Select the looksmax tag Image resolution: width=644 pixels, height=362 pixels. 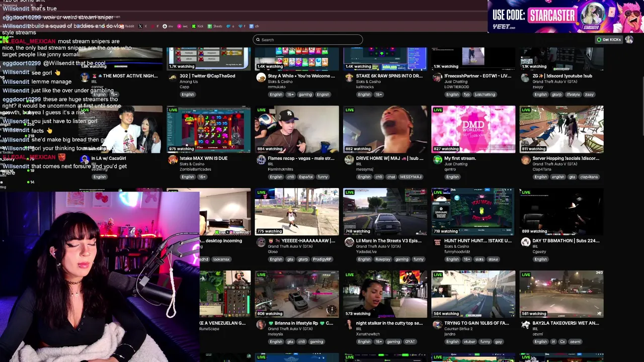(221, 259)
